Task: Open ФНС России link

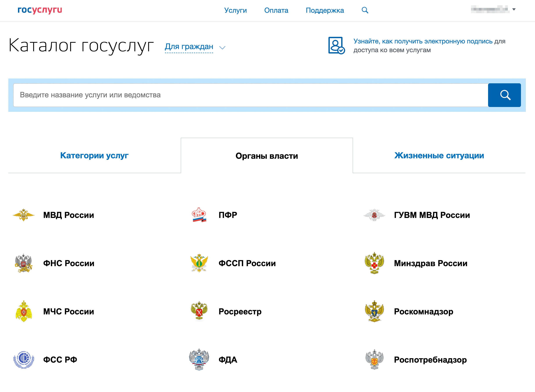Action: click(x=69, y=263)
